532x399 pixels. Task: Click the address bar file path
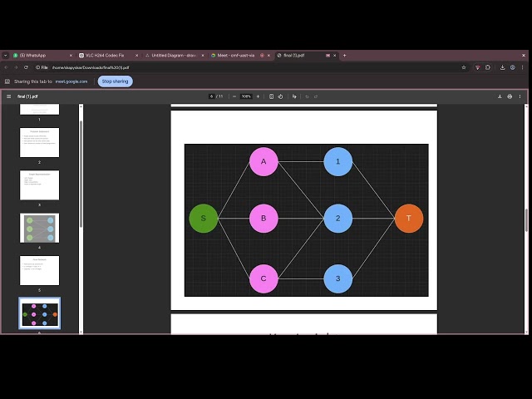91,67
